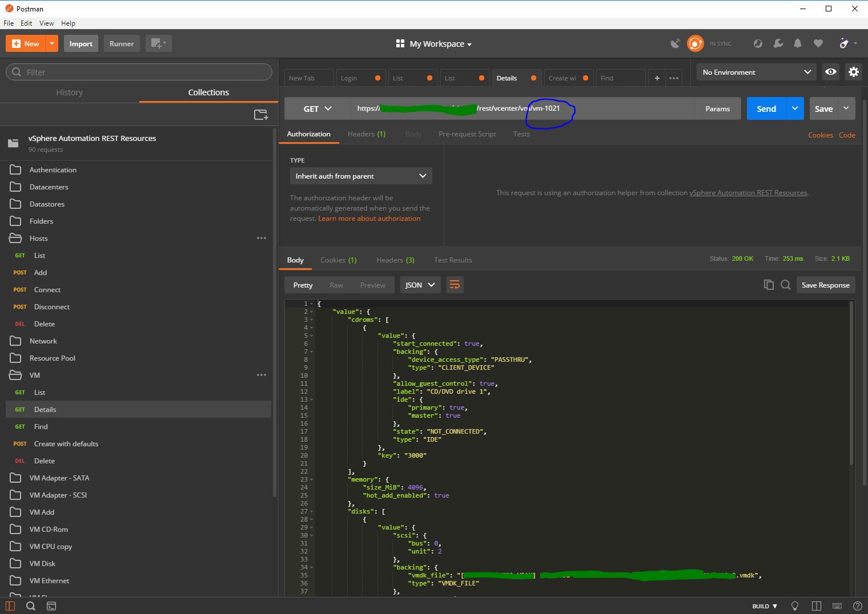Screen dimensions: 868x614
Task: Open the BUILD mode dropdown
Action: click(765, 606)
